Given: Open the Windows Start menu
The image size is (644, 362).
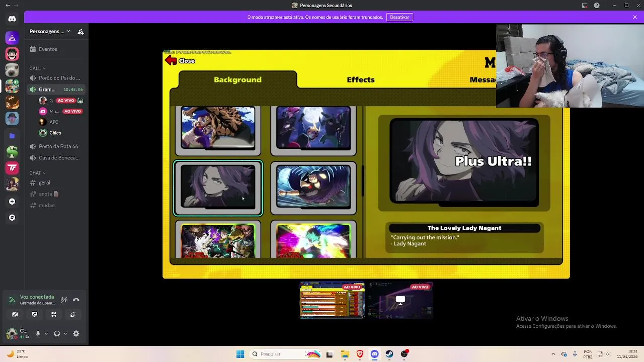Looking at the screenshot, I should point(240,354).
